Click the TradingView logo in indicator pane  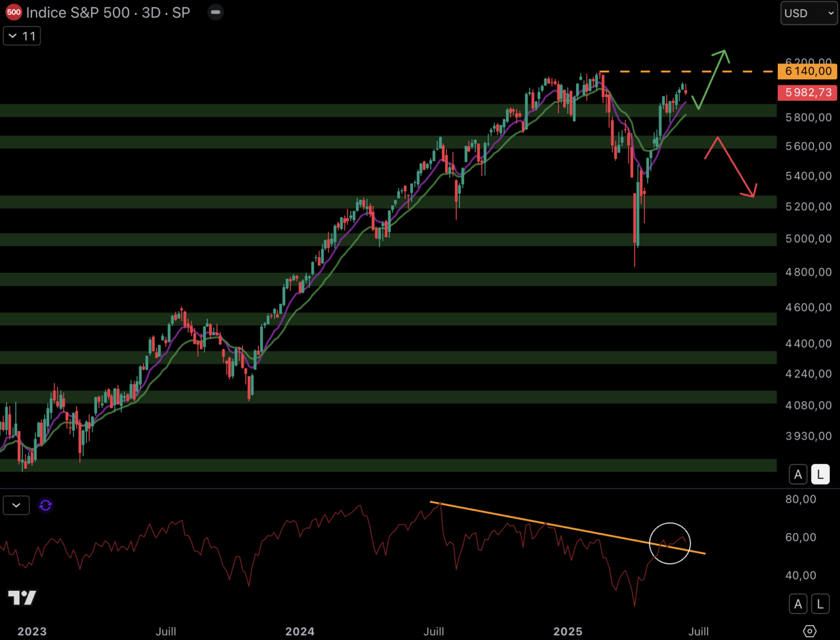22,597
